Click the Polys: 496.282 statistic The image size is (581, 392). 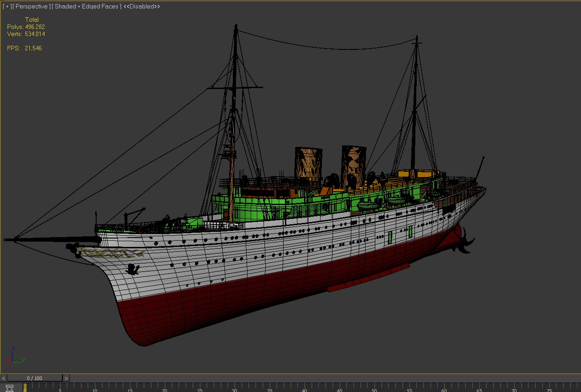[x=26, y=27]
